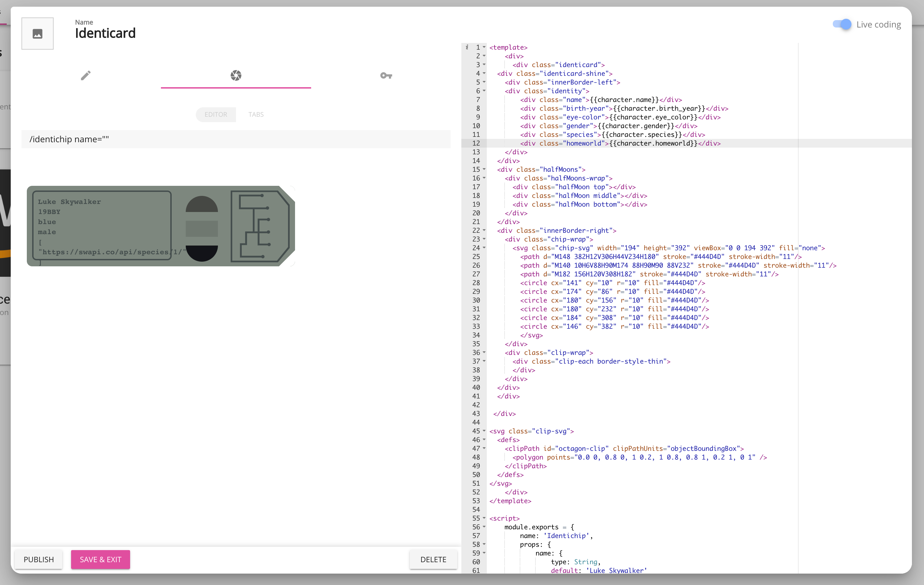
Task: Click the name: 'Identichip' code line
Action: click(x=557, y=536)
